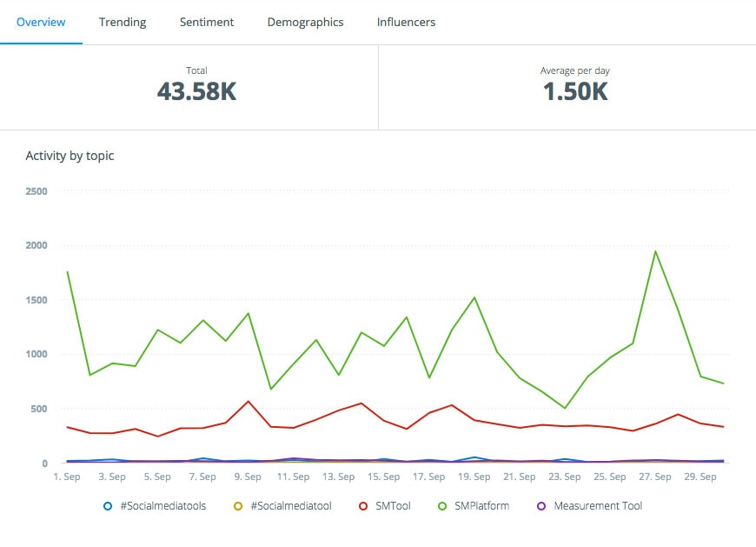The height and width of the screenshot is (547, 756).
Task: Click the green line peak at 19 Sep
Action: (474, 297)
